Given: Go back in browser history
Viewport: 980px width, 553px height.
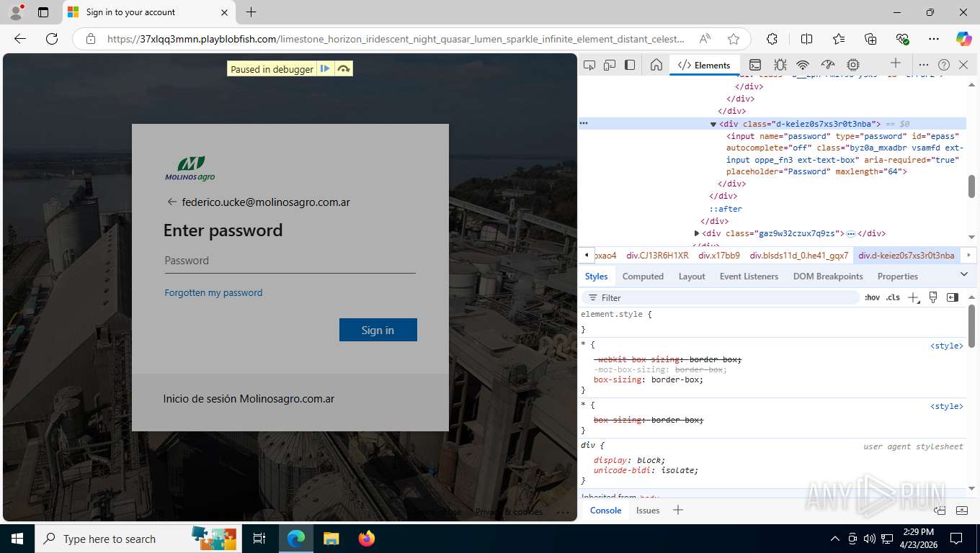Looking at the screenshot, I should coord(20,39).
